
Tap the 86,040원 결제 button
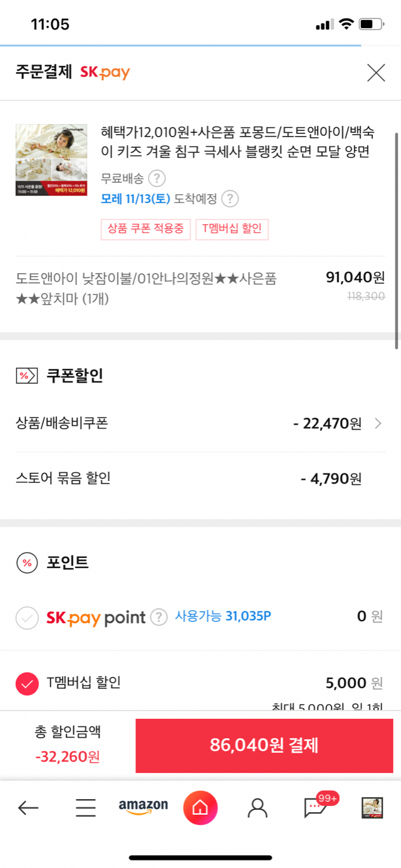264,745
